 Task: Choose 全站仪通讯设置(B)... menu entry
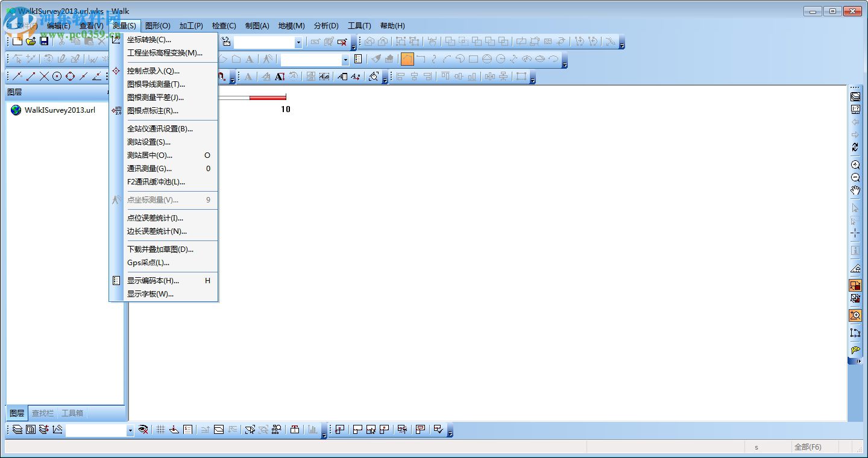(x=163, y=129)
